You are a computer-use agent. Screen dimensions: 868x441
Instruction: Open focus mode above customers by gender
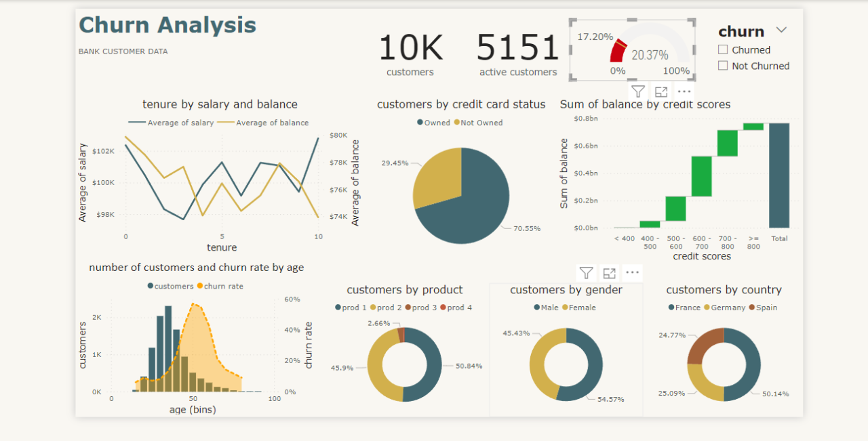click(x=610, y=273)
